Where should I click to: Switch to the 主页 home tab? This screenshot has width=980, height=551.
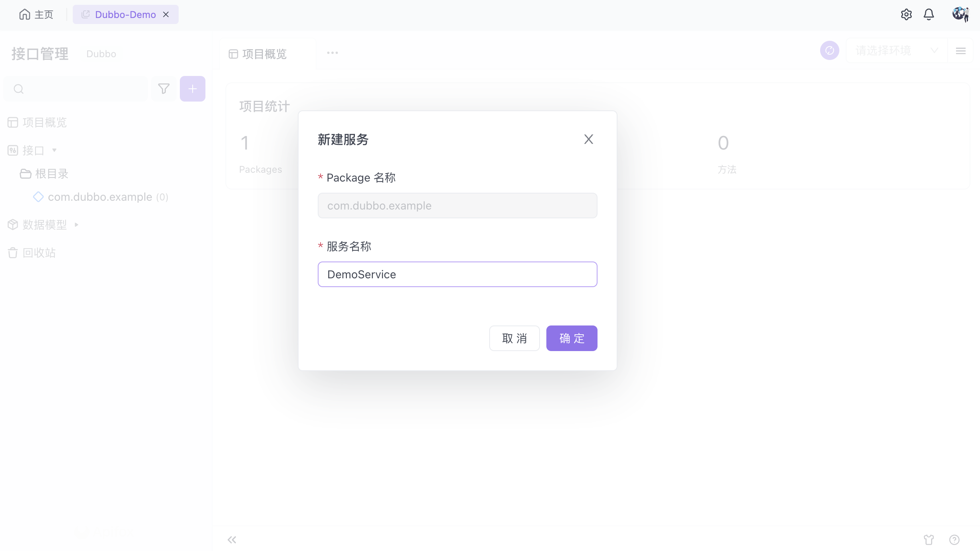[36, 15]
